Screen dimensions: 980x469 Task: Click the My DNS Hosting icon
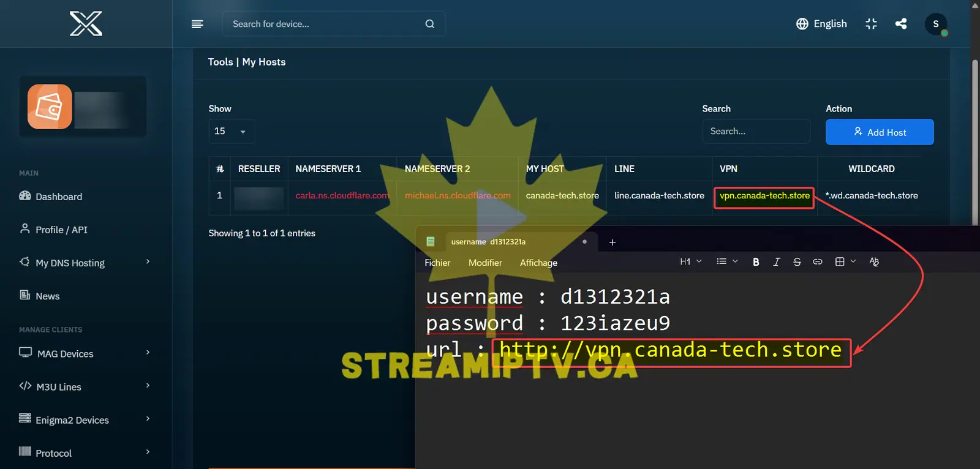pos(25,261)
